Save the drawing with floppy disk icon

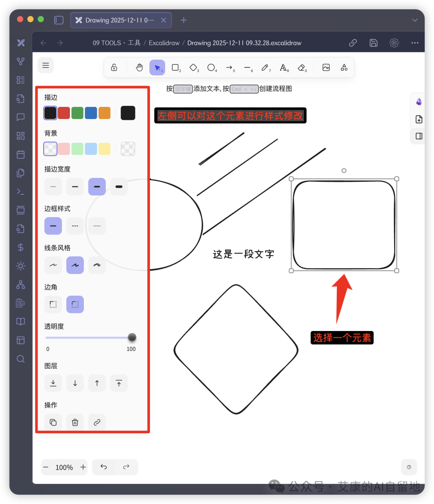pos(374,43)
